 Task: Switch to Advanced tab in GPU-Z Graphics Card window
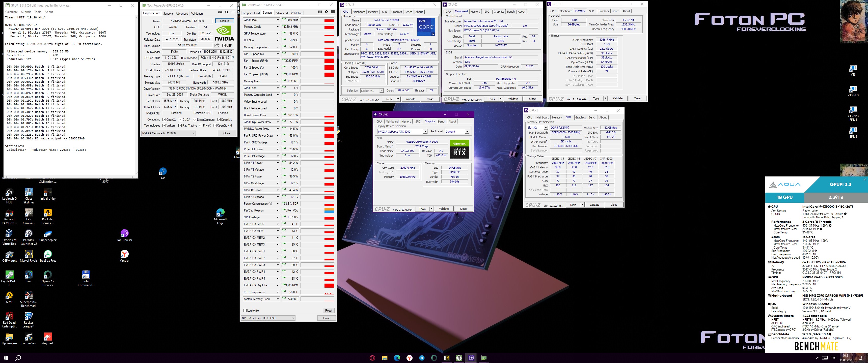(x=182, y=13)
